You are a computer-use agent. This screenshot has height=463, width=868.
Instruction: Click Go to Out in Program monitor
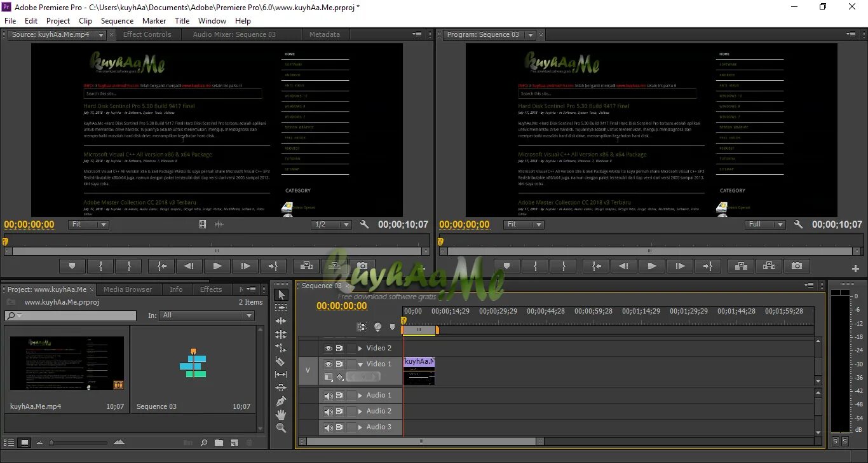(x=708, y=266)
